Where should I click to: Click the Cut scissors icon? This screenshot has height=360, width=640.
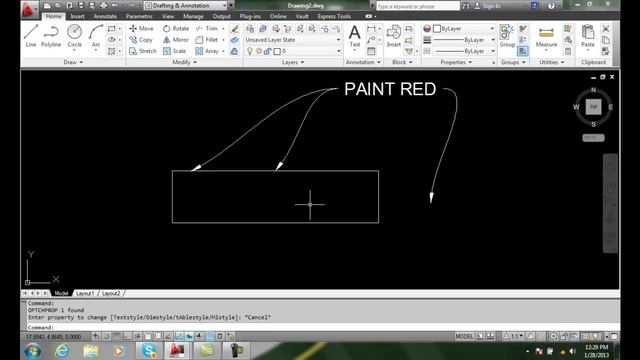point(606,29)
